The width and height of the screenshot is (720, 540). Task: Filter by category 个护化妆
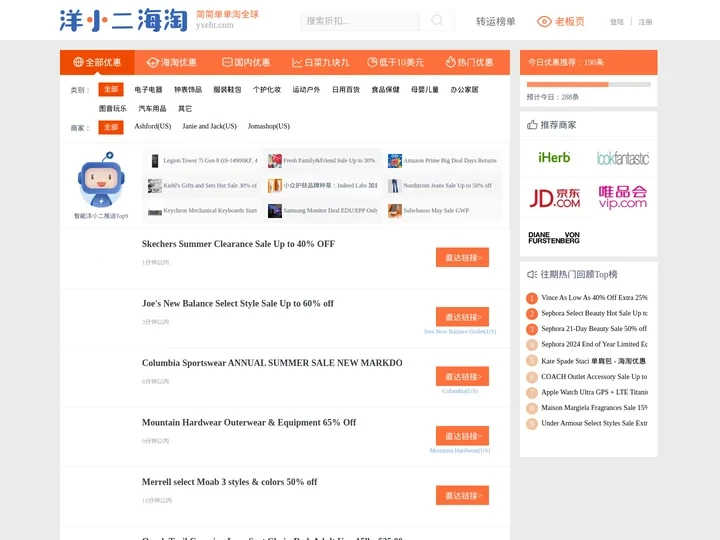coord(267,90)
